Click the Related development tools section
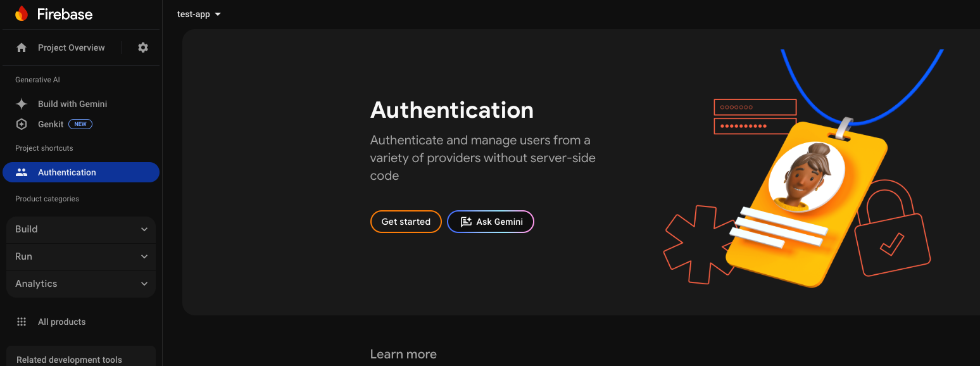The height and width of the screenshot is (366, 980). coord(81,356)
